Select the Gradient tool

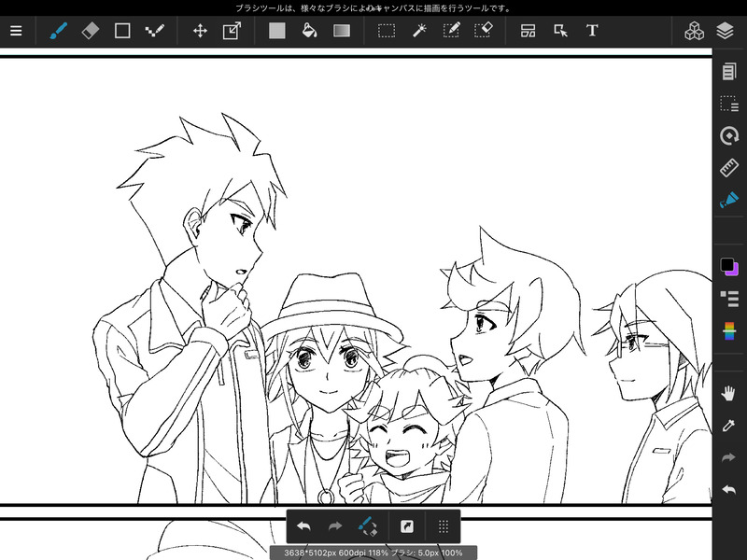point(342,31)
